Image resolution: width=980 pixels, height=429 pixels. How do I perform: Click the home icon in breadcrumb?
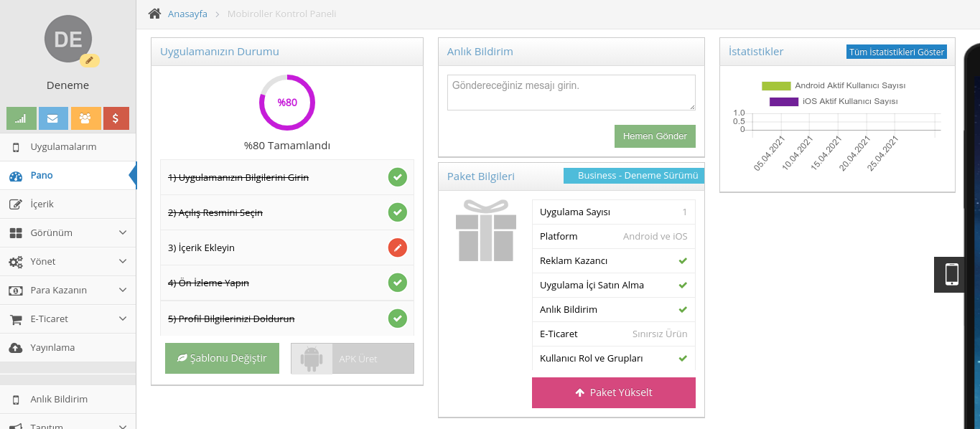(x=154, y=14)
